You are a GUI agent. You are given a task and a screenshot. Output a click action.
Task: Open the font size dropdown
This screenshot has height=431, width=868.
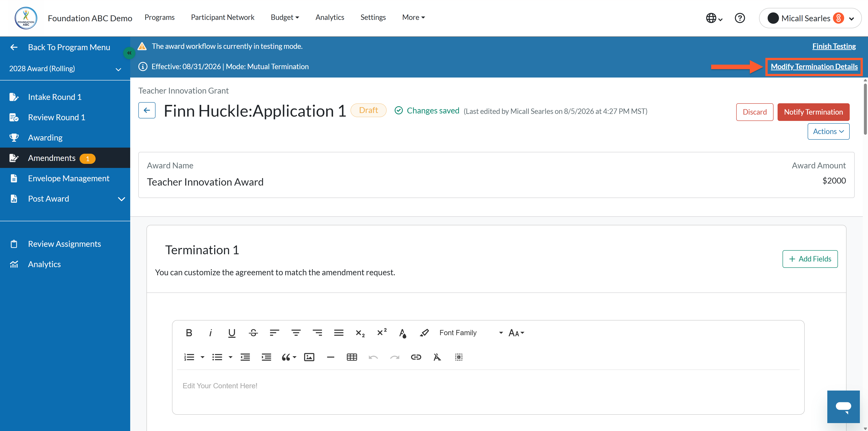[x=517, y=333]
